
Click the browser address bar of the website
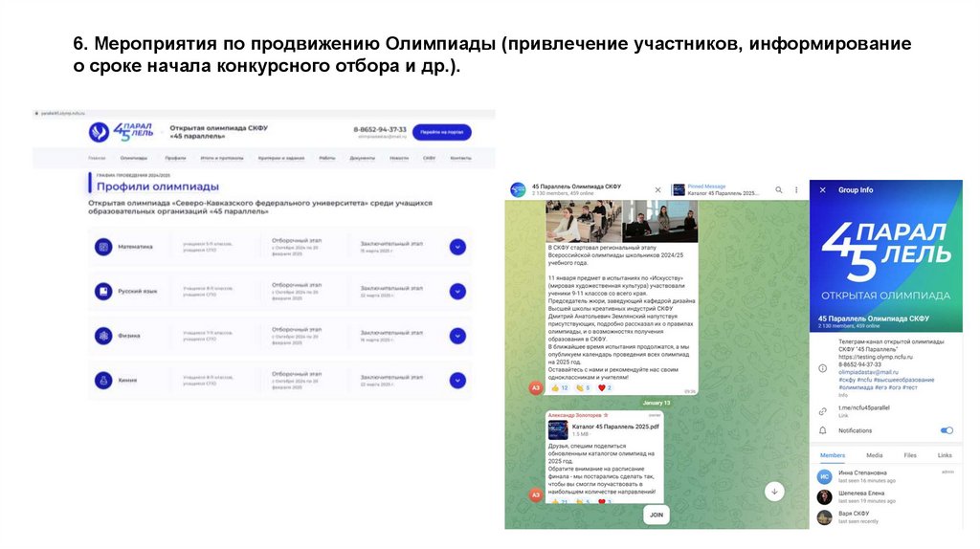(264, 113)
